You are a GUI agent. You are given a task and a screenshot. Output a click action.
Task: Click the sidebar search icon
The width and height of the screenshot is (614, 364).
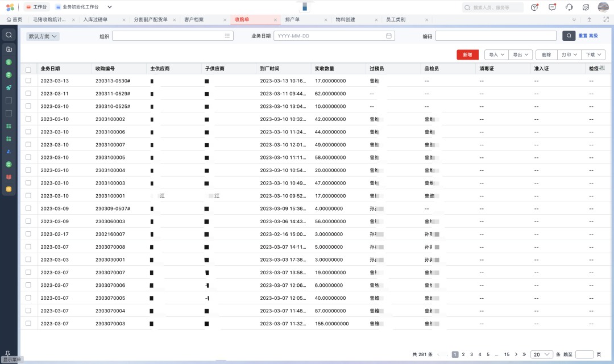[9, 35]
